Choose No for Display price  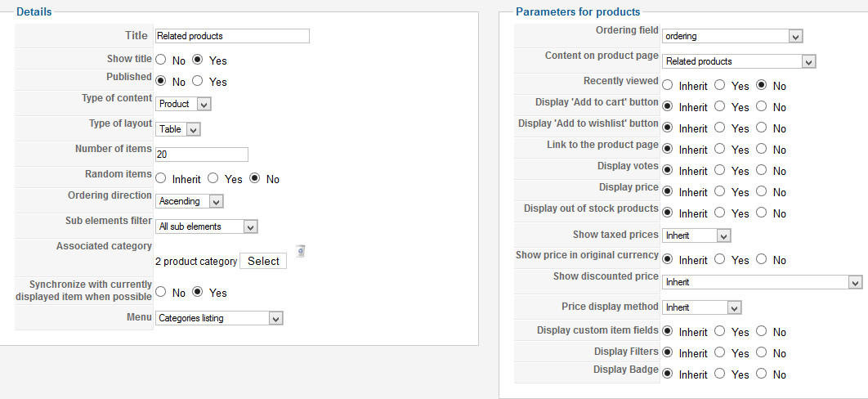763,191
